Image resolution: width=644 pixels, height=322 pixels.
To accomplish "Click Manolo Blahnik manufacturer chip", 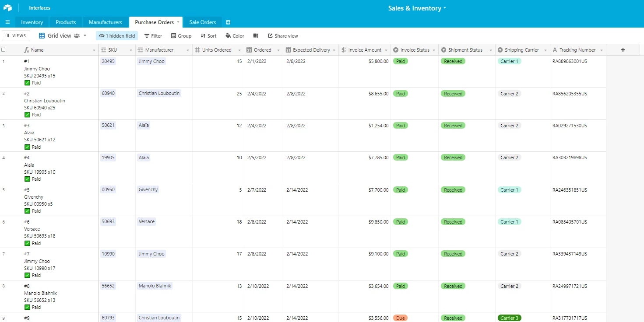I will point(155,286).
